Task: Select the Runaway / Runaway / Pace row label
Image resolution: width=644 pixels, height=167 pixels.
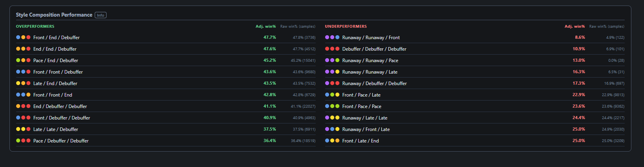Action: (370, 61)
